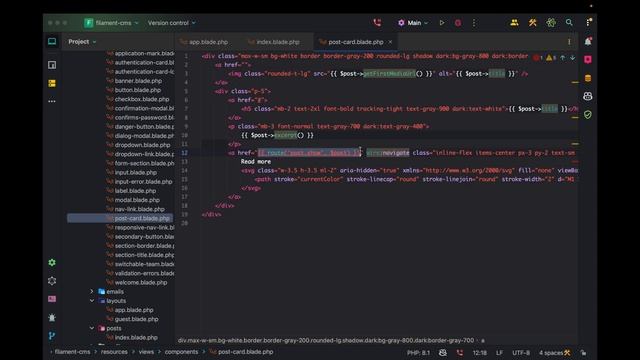Open the Database tool window icon
The image size is (640, 360).
point(588,78)
